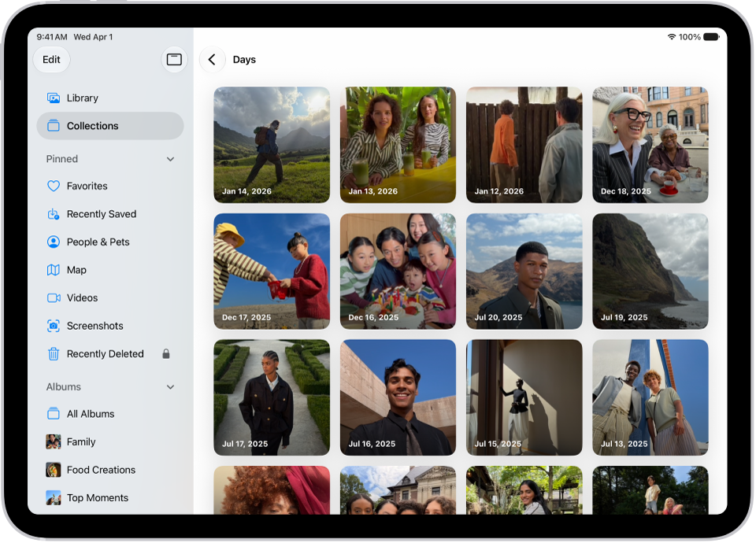Open the Dec 18, 2025 day thumbnail
Viewport: 756px width, 543px height.
650,145
